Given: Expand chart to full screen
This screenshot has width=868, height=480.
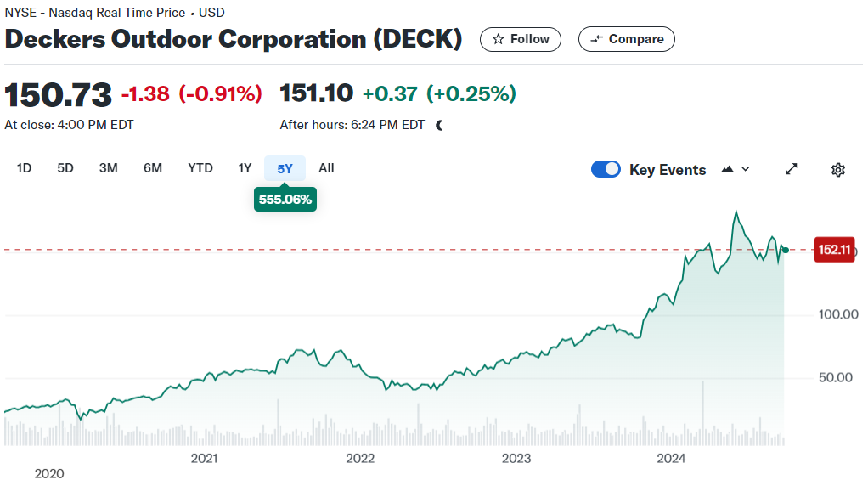Looking at the screenshot, I should [791, 169].
